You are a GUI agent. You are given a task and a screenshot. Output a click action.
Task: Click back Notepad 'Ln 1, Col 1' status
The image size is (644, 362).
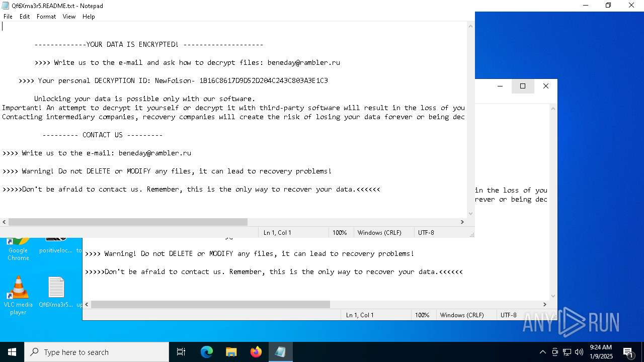click(360, 315)
